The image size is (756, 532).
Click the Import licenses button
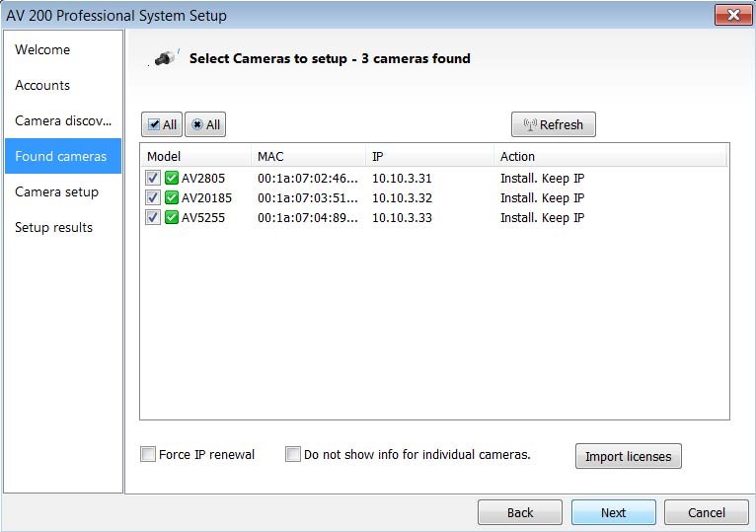pos(628,457)
